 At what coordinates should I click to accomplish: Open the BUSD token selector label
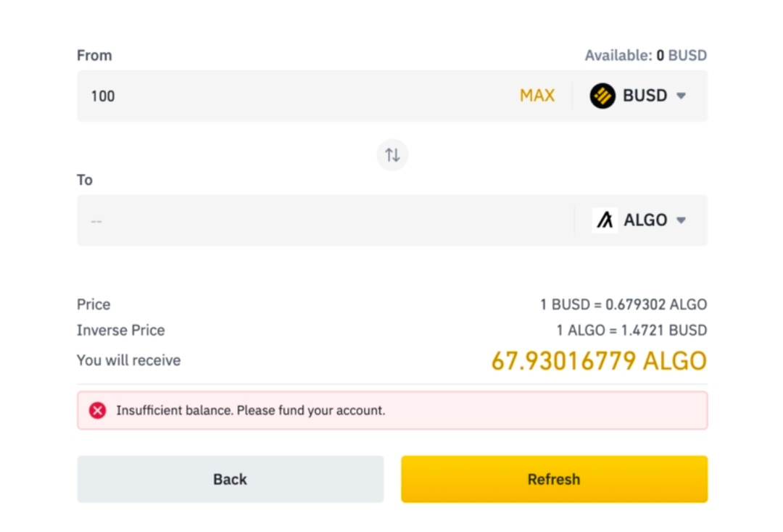pyautogui.click(x=645, y=96)
